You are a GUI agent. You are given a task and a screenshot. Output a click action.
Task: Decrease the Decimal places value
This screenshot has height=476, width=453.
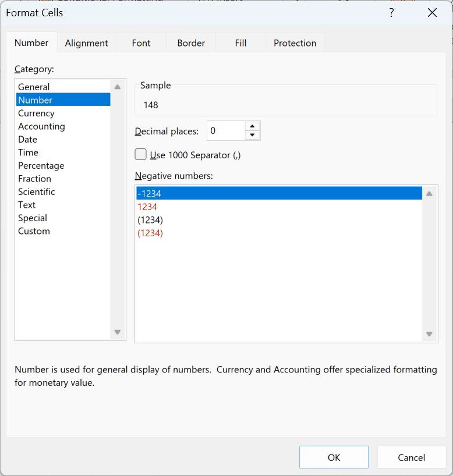pyautogui.click(x=252, y=135)
